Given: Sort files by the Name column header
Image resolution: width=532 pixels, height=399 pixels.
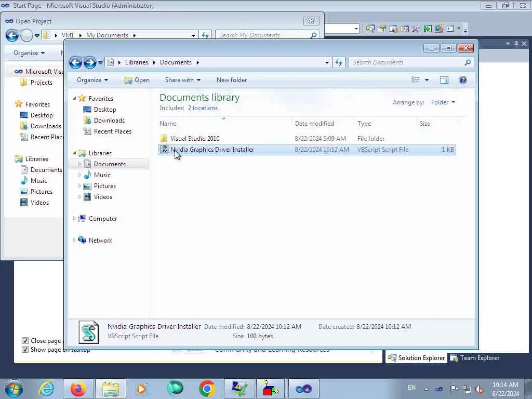Looking at the screenshot, I should click(x=224, y=124).
